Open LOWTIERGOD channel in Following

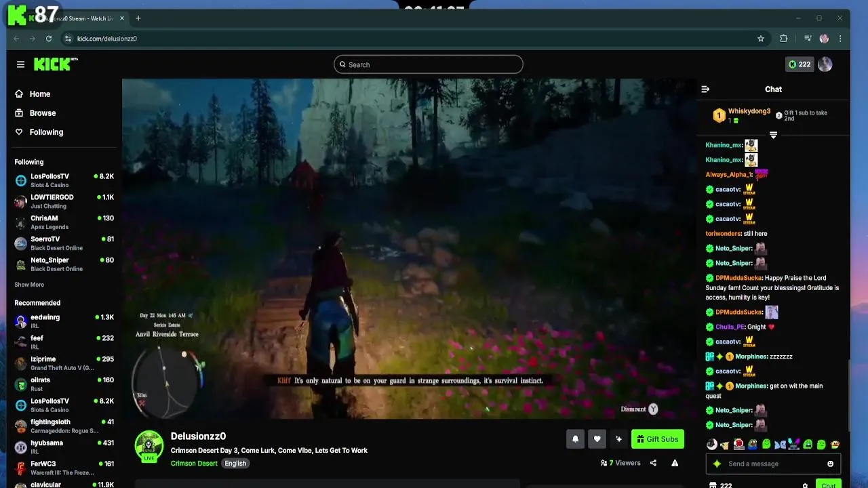(64, 201)
